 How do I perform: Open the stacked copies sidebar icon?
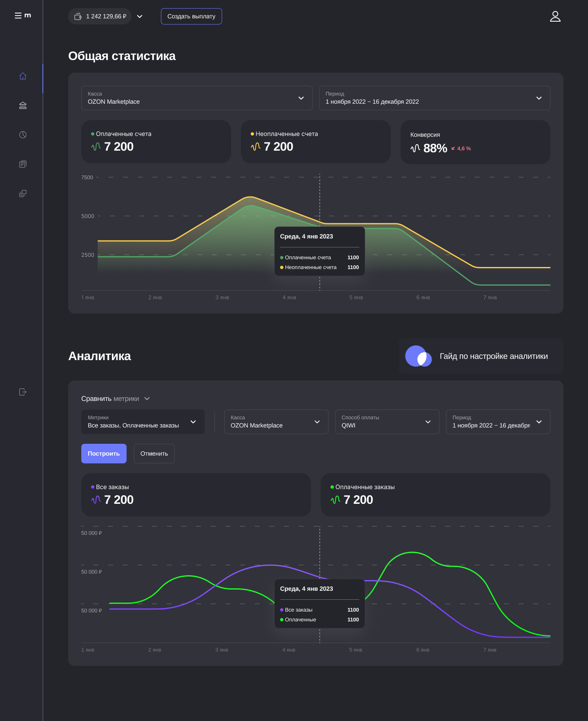click(x=23, y=194)
